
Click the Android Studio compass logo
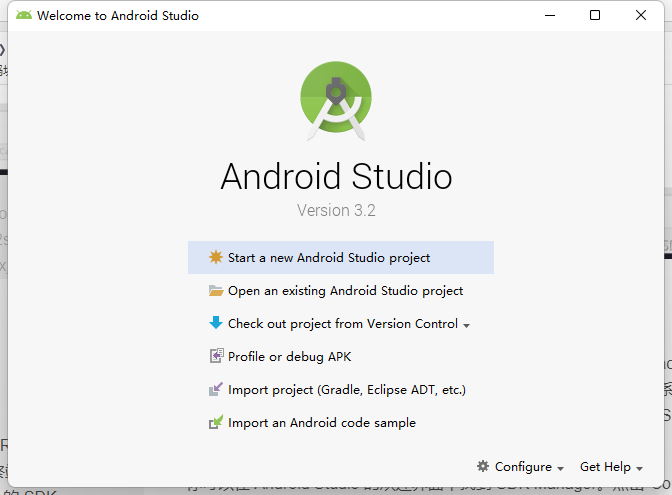point(336,101)
